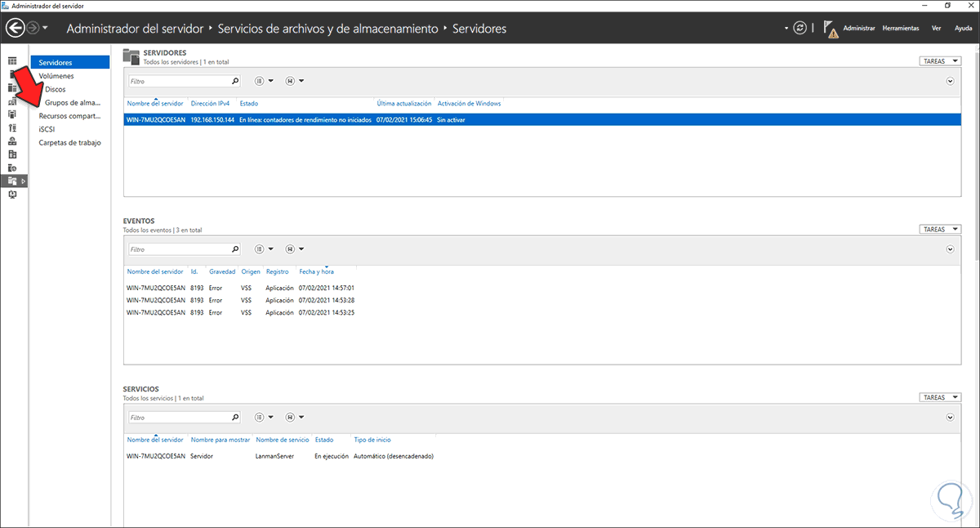The width and height of the screenshot is (980, 528).
Task: Select File and Storage Services sidebar icon
Action: tap(12, 180)
